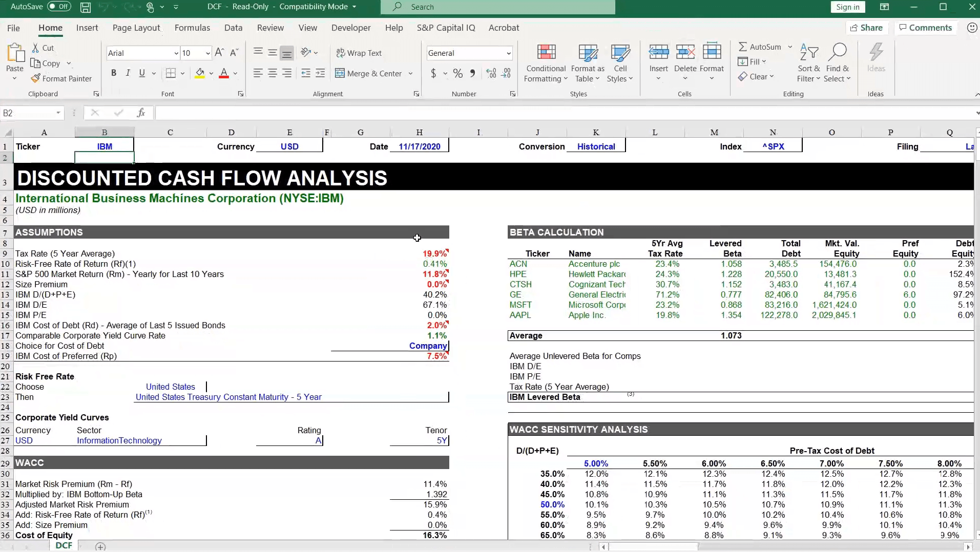Click the Format Painter brush icon
This screenshot has height=552, width=980.
[35, 78]
